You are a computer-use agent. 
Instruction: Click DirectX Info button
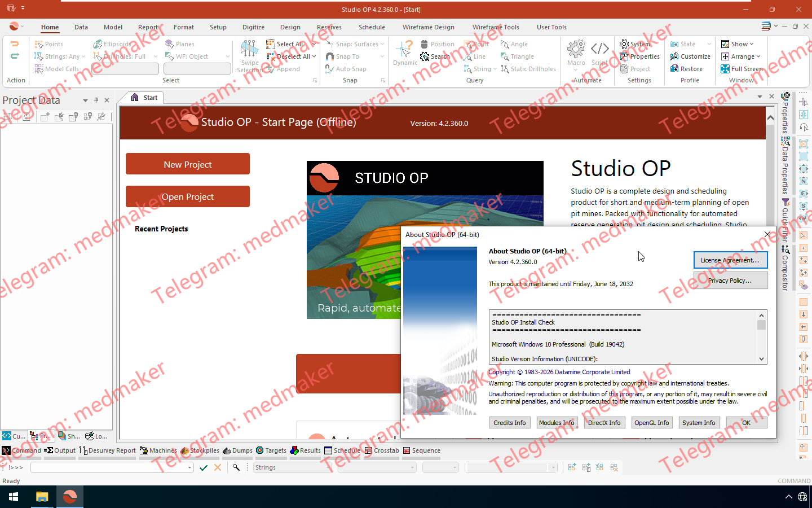(x=604, y=423)
